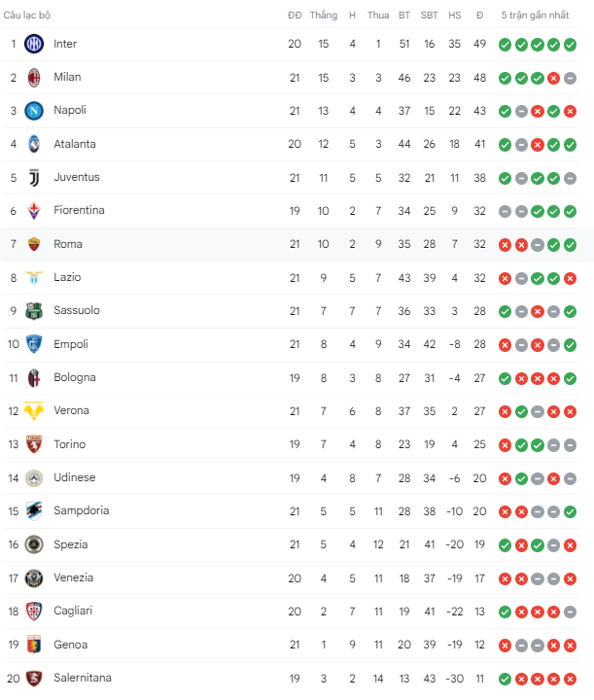594x700 pixels.
Task: Open the Roma team name link
Action: click(x=68, y=244)
